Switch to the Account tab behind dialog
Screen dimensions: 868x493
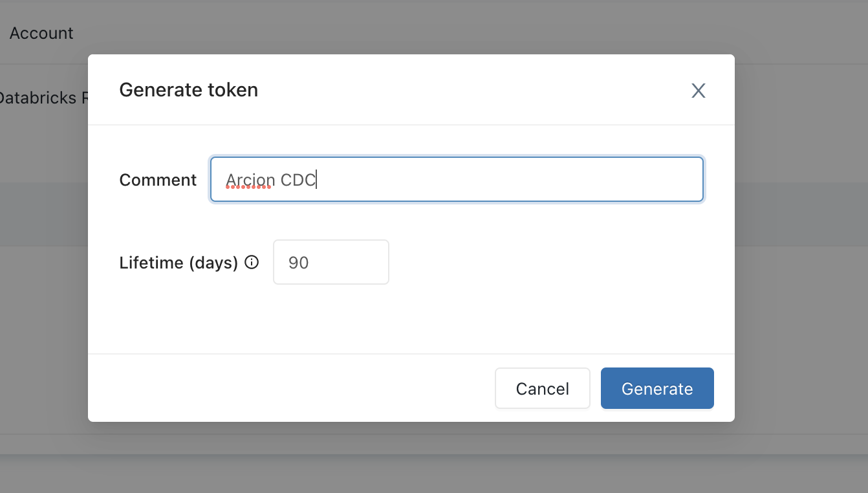41,33
